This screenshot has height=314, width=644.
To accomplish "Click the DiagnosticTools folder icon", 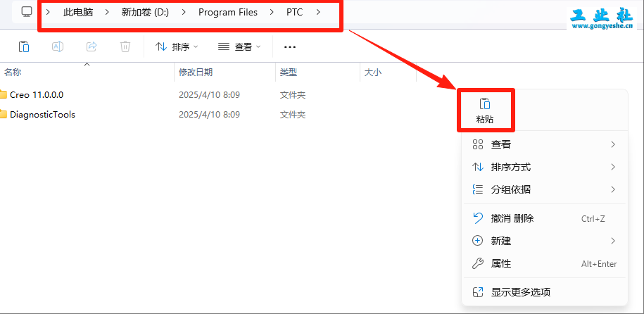I will (x=4, y=114).
